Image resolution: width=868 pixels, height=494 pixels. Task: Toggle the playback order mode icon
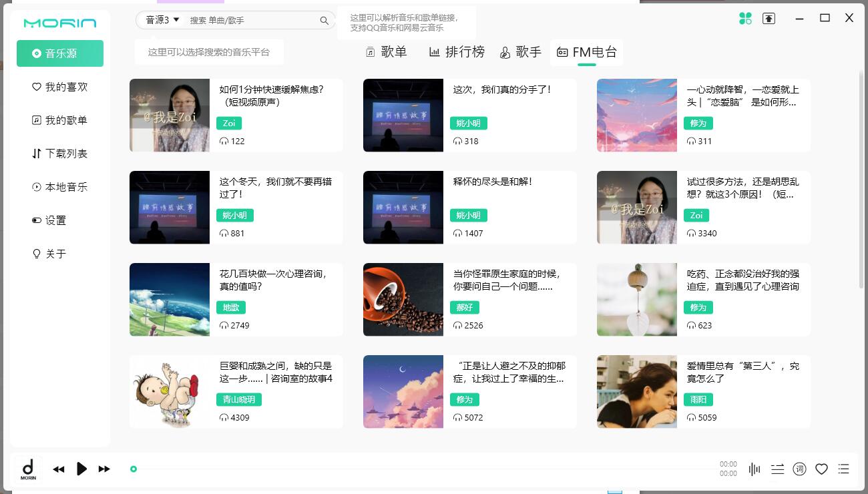(x=777, y=469)
